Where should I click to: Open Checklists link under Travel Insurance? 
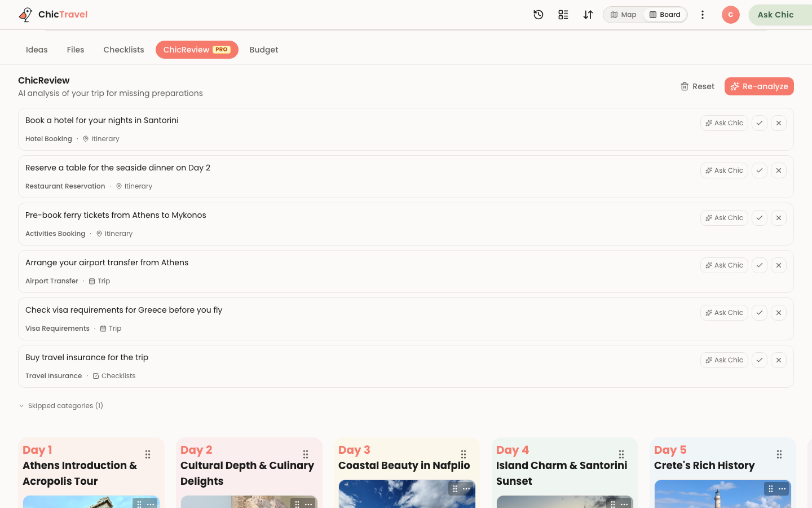tap(114, 376)
